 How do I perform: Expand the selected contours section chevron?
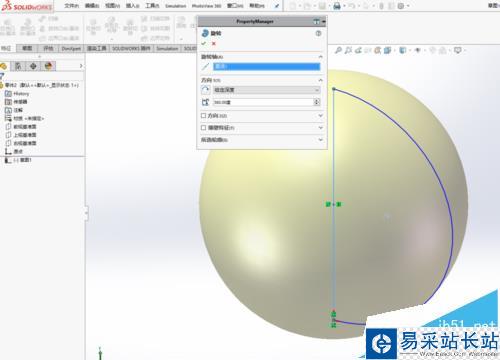[320, 140]
